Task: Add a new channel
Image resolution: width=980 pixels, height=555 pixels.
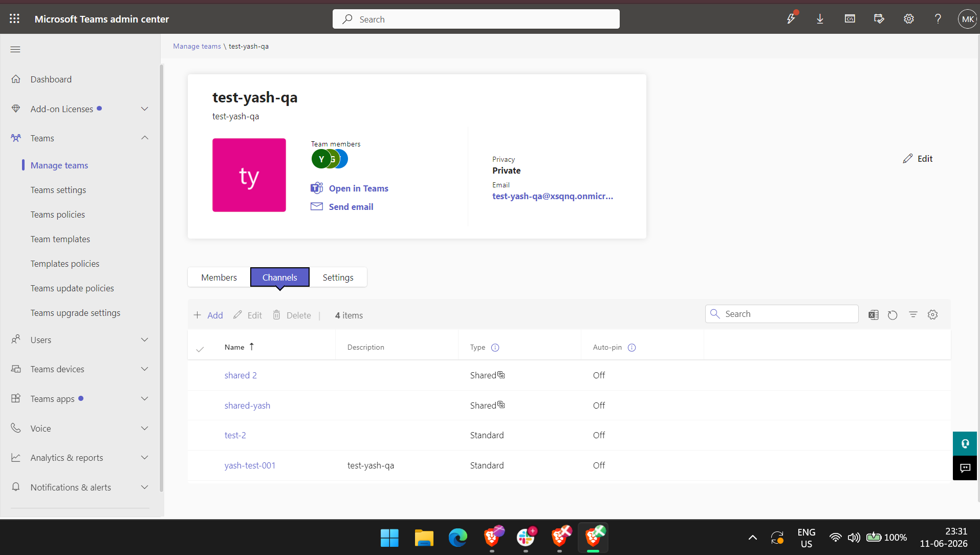Action: point(208,315)
